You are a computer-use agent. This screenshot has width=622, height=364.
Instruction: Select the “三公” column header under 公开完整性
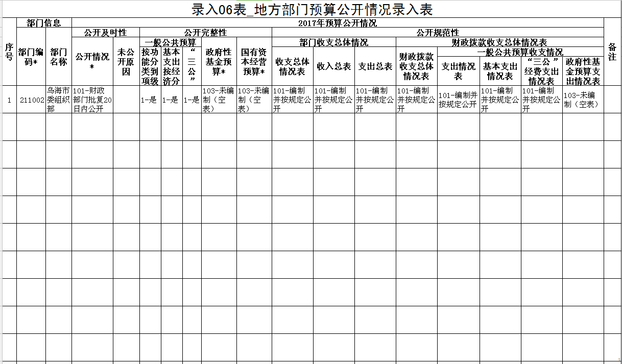click(x=192, y=66)
